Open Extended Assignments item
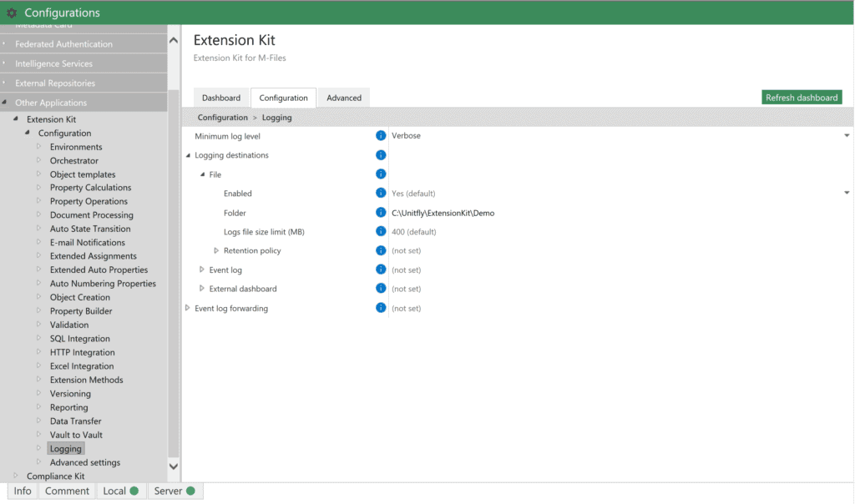This screenshot has height=504, width=855. (x=94, y=256)
